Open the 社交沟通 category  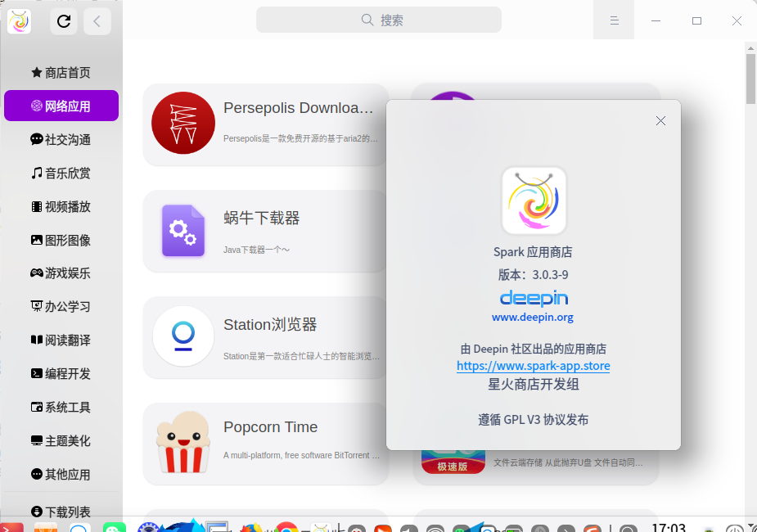click(61, 139)
